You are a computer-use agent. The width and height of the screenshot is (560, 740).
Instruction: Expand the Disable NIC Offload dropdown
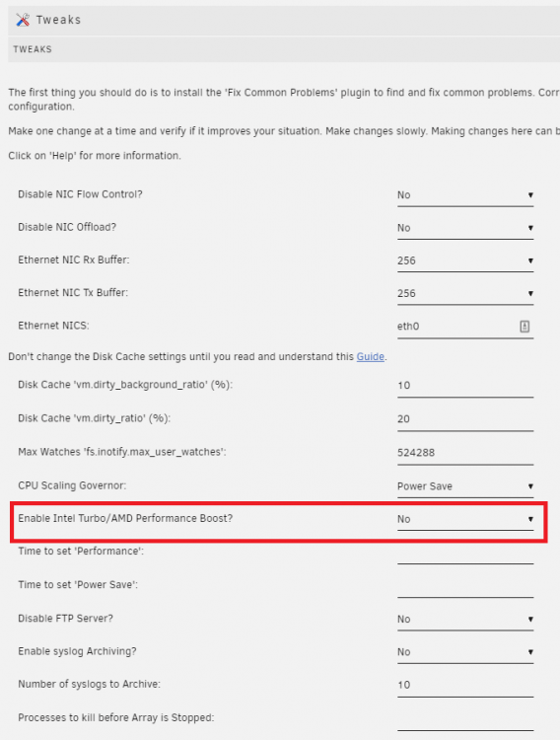click(465, 229)
